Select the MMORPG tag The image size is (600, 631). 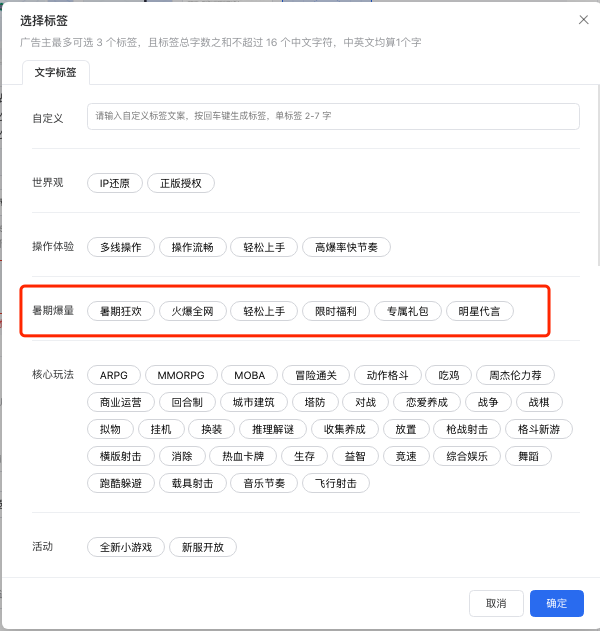pyautogui.click(x=181, y=375)
